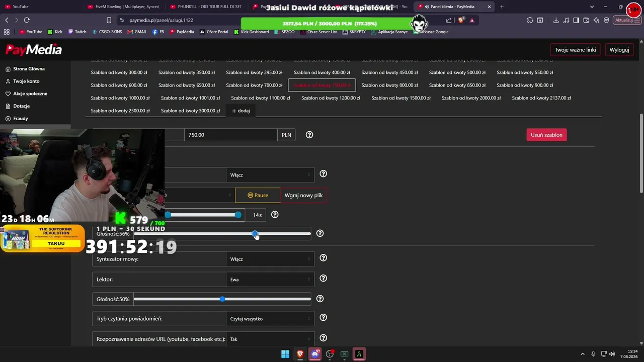Open the browser tab search arrow
This screenshot has height=362, width=644.
coord(592,7)
